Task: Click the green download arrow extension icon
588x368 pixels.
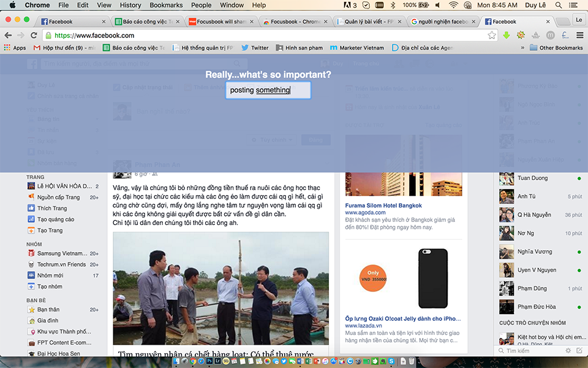Action: [507, 36]
